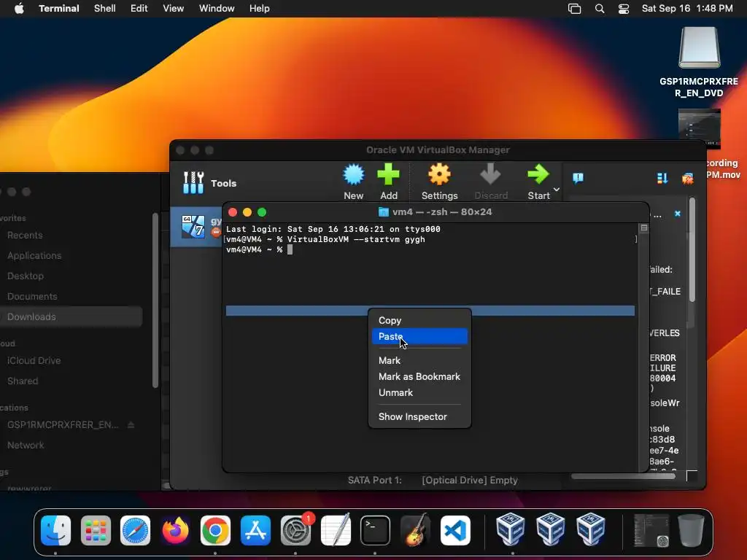
Task: Open Network in Finder sidebar
Action: coord(26,446)
